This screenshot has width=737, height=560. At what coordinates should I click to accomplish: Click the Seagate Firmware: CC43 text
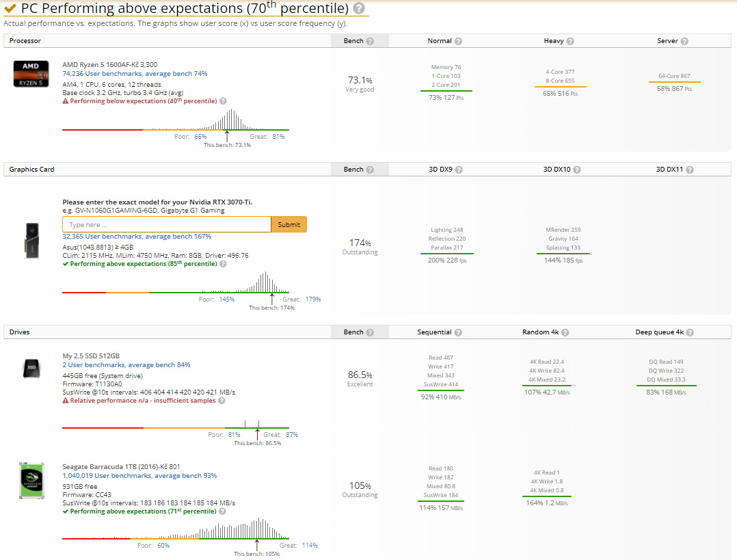point(87,494)
